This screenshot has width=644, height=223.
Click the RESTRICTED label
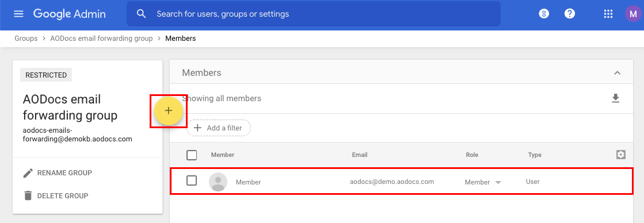pos(46,75)
